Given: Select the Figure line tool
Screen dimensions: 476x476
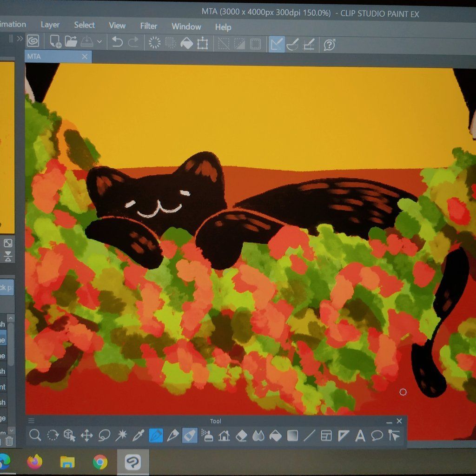Looking at the screenshot, I should (x=309, y=436).
